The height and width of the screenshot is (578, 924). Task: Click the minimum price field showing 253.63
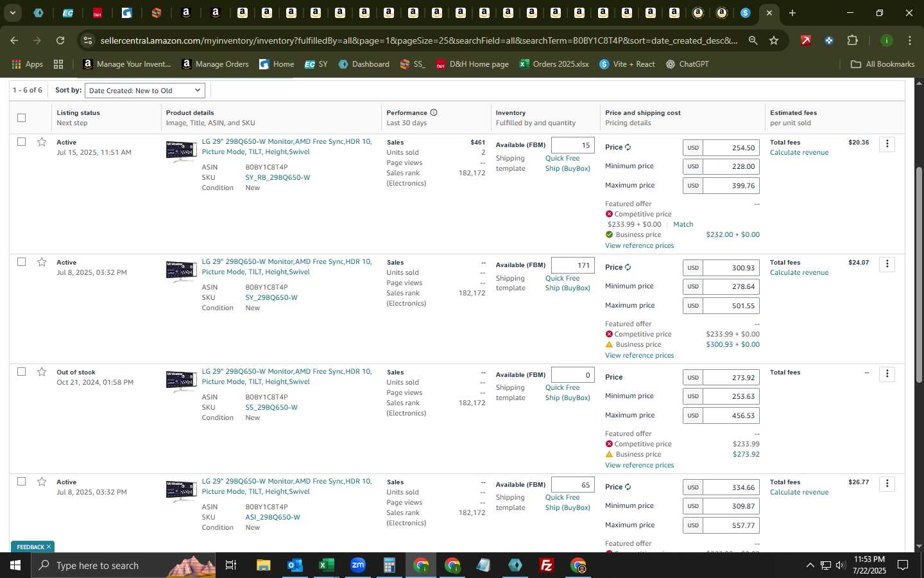(x=731, y=396)
